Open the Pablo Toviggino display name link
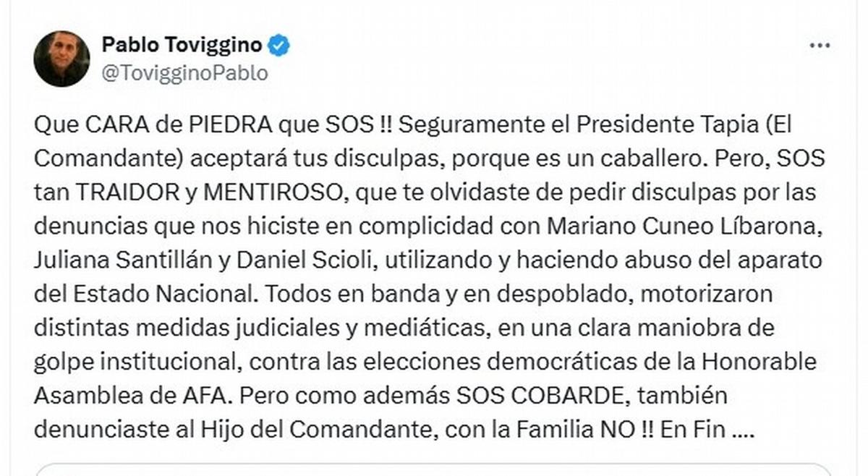Image resolution: width=868 pixels, height=476 pixels. [182, 46]
